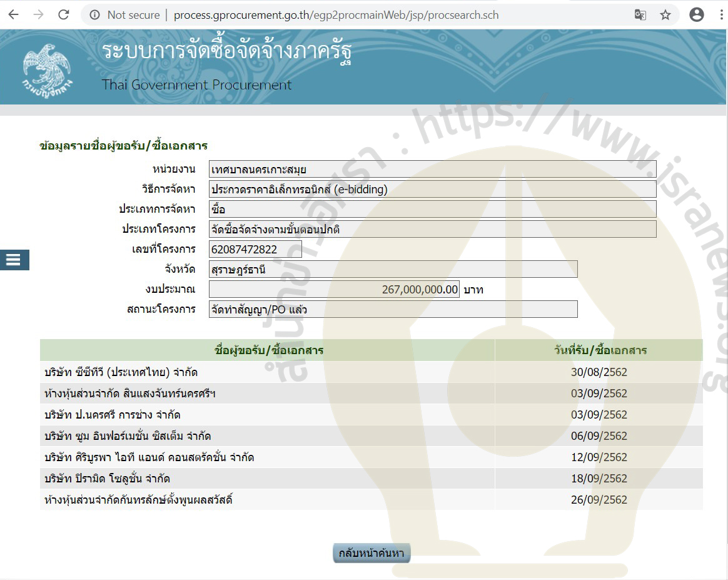
Task: Reload the procurement page
Action: 63,14
